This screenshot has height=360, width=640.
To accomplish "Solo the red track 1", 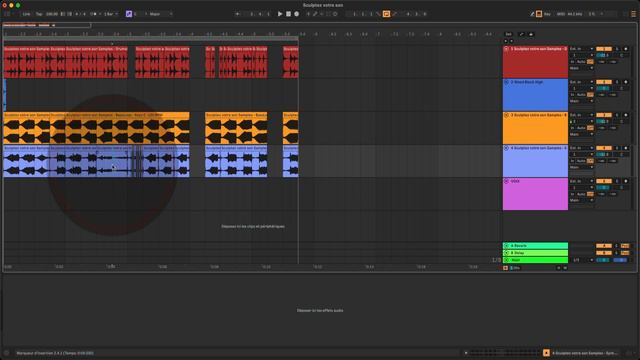I will pyautogui.click(x=617, y=49).
